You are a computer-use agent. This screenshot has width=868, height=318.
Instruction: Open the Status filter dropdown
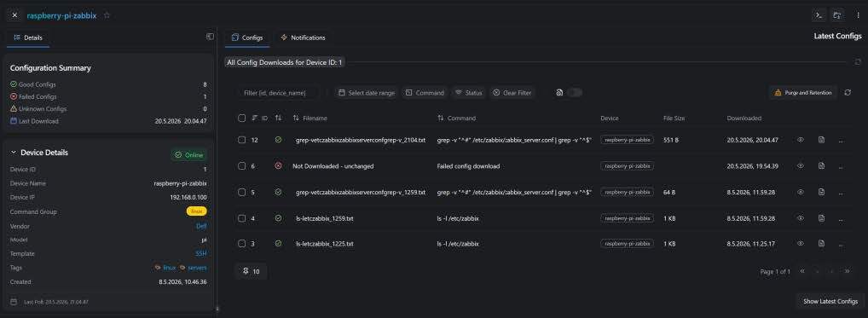468,93
